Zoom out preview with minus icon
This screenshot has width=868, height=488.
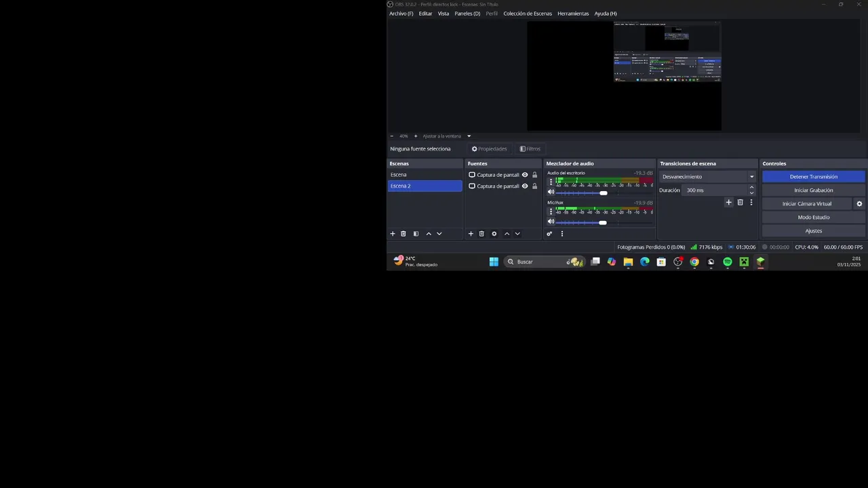(x=391, y=136)
